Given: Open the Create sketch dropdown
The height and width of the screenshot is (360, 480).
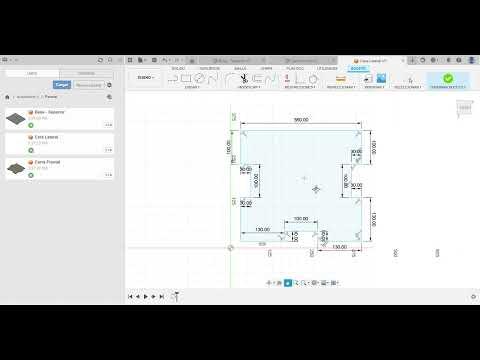Looking at the screenshot, I should 192,87.
